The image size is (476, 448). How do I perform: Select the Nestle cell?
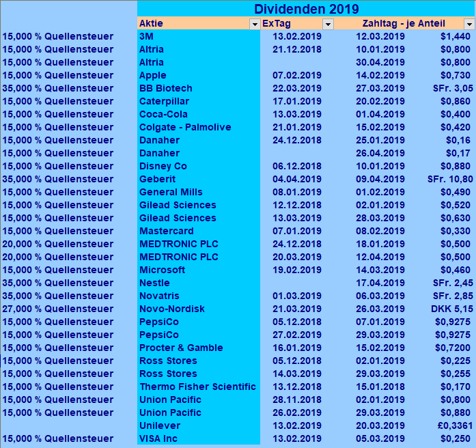pyautogui.click(x=199, y=283)
